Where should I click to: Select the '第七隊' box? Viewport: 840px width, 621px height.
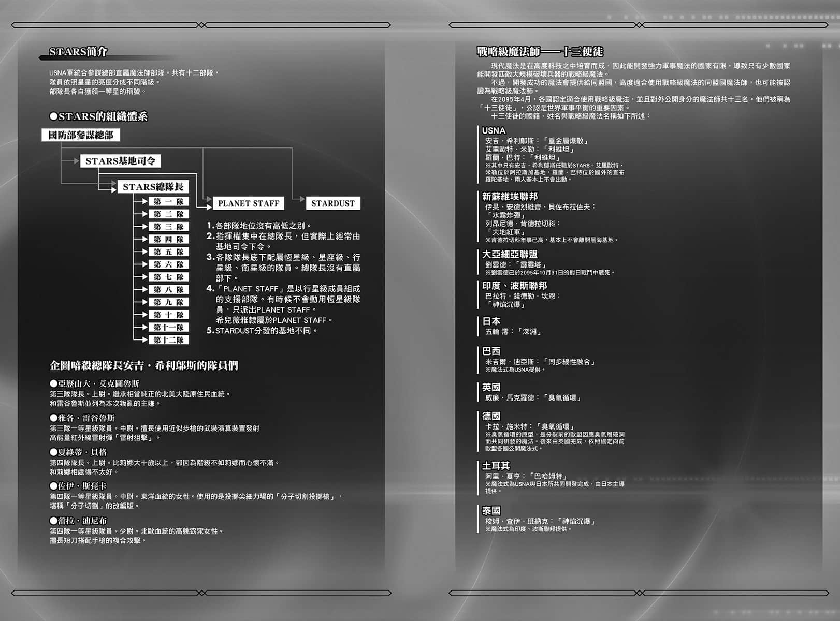pos(169,277)
